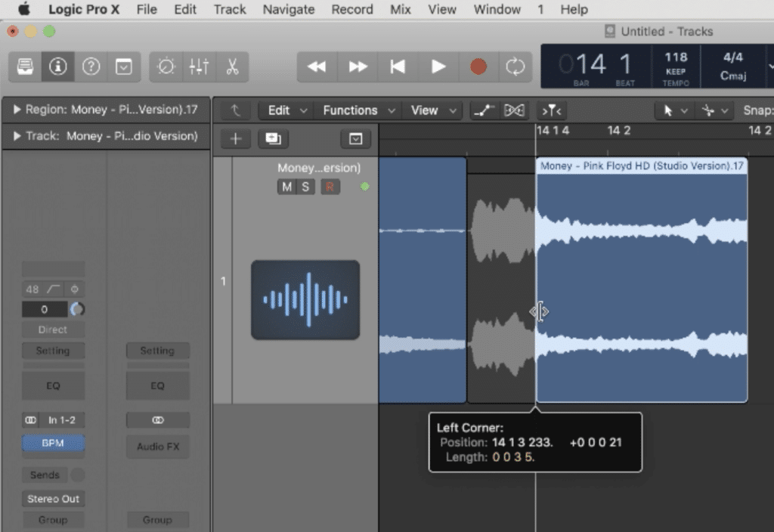Screen dimensions: 774x532
Task: Open Quick Help with the question mark icon
Action: pyautogui.click(x=91, y=66)
